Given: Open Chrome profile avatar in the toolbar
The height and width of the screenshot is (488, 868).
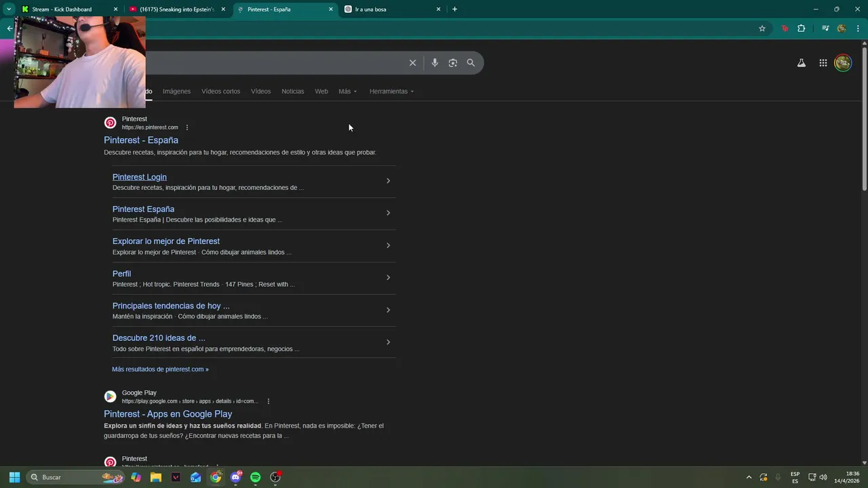Looking at the screenshot, I should pyautogui.click(x=842, y=28).
